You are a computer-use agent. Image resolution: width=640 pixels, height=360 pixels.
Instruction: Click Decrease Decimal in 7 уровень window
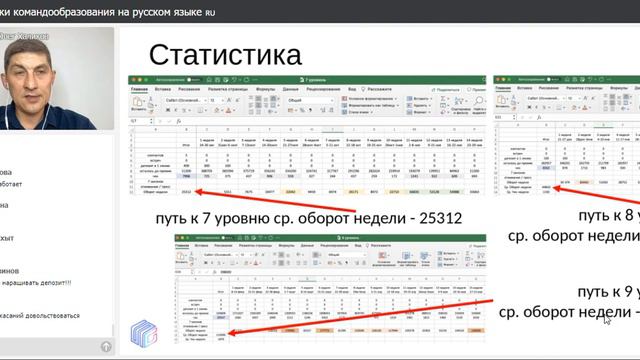point(331,110)
